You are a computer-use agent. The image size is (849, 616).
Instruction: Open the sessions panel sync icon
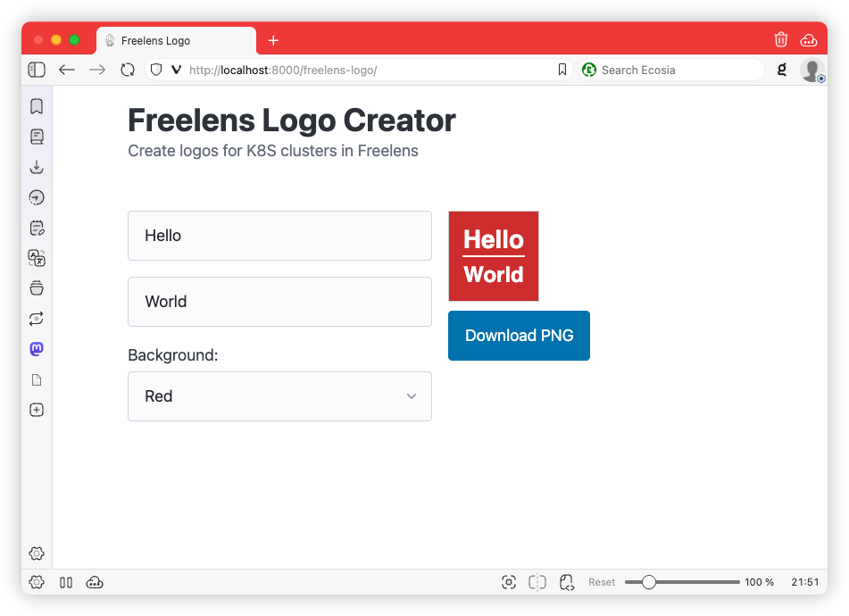37,319
